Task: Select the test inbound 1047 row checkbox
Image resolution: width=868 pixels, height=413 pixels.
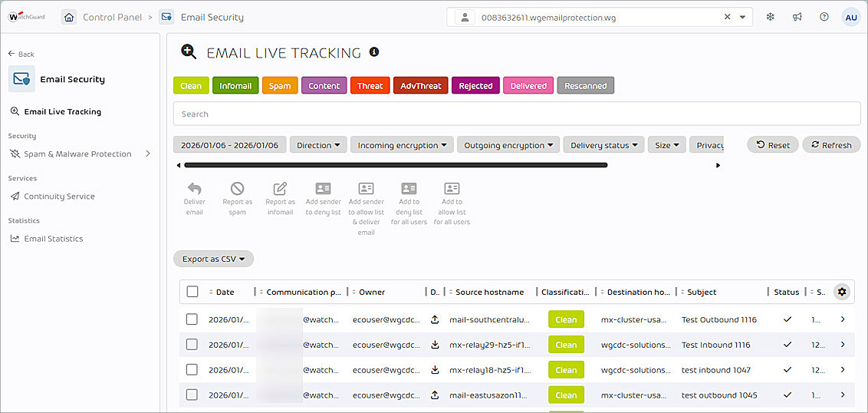Action: 192,370
